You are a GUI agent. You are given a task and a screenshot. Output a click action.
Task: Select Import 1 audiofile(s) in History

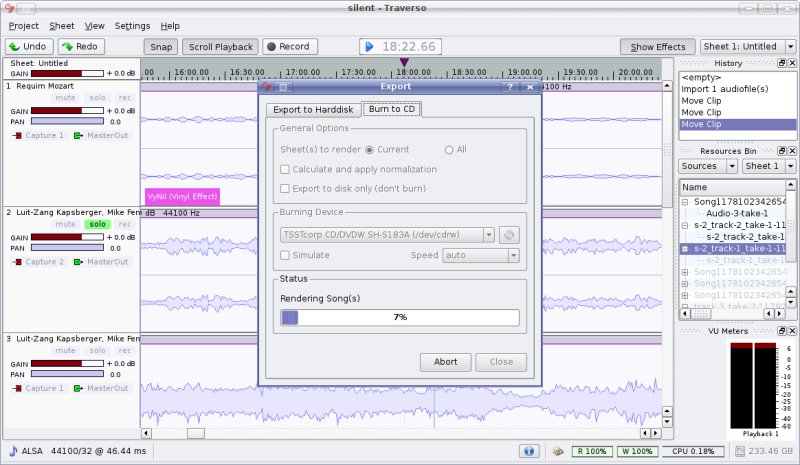point(724,89)
